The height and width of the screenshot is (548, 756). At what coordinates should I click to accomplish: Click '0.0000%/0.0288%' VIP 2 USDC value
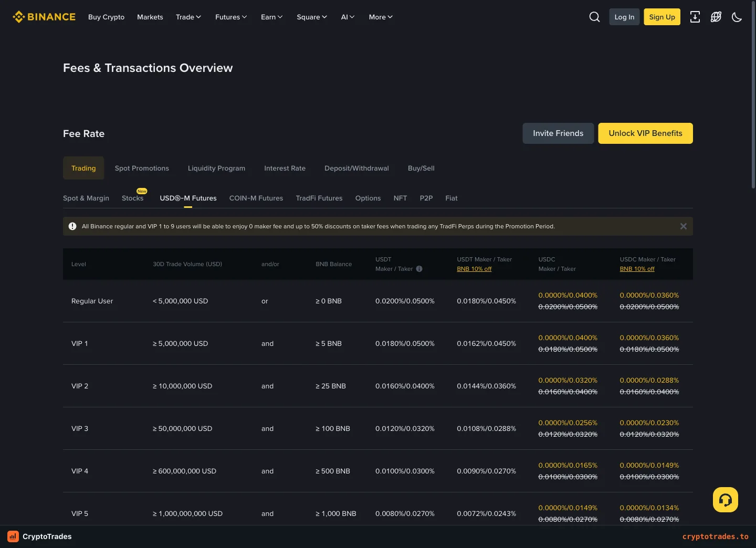point(649,380)
